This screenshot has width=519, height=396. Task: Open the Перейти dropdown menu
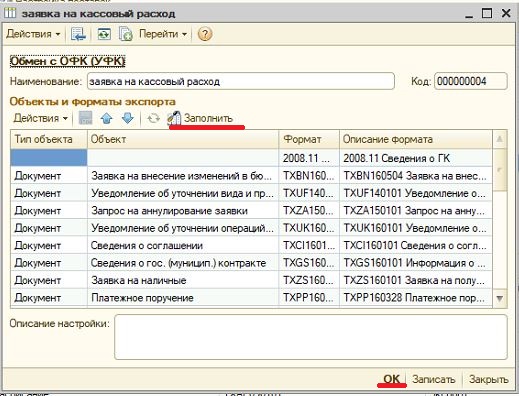163,34
